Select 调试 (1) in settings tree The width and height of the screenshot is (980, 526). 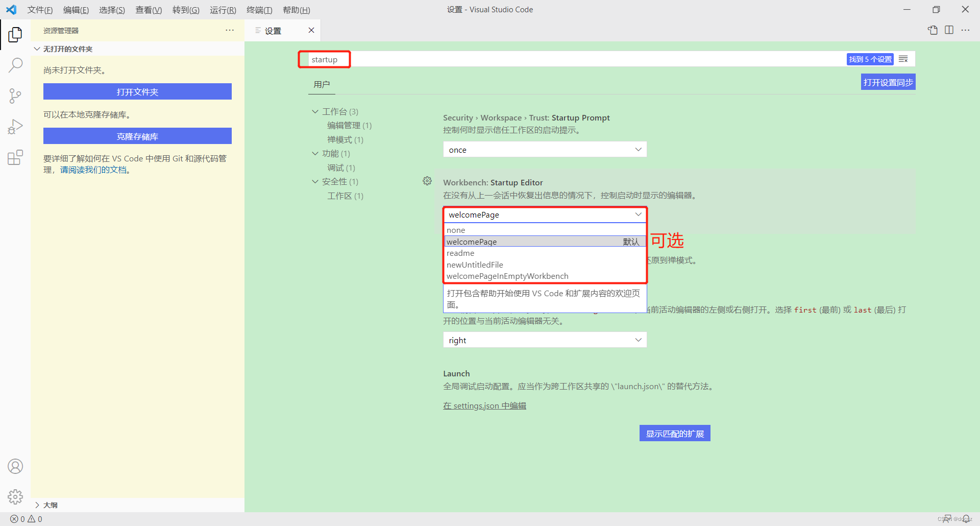[341, 168]
